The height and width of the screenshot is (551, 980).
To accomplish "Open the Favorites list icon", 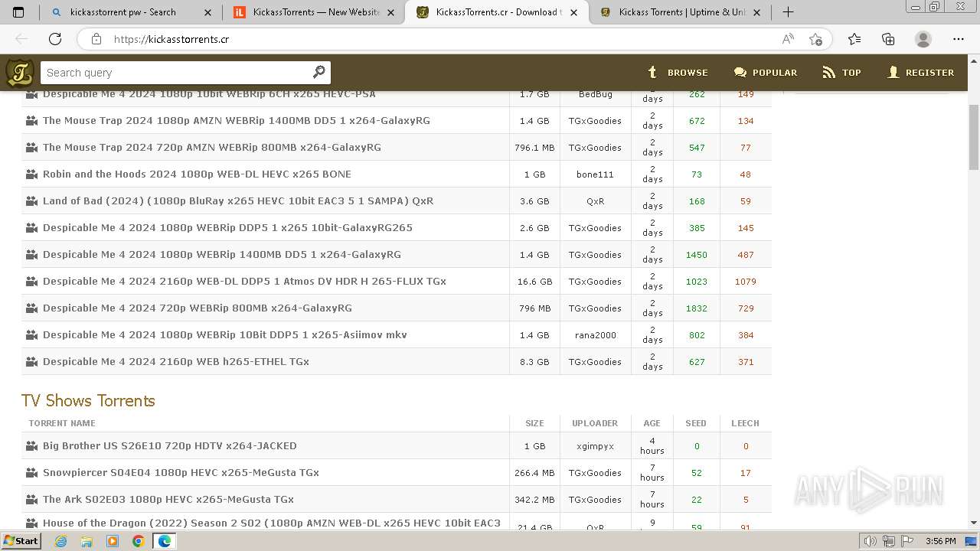I will point(854,39).
